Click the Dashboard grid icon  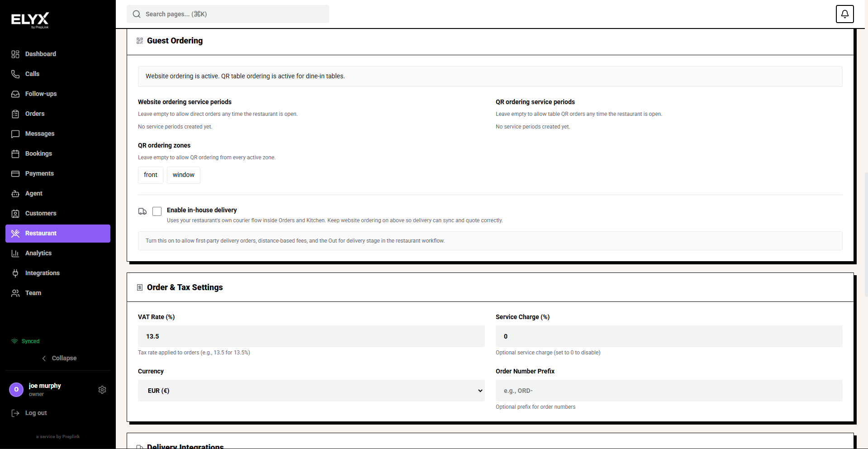pyautogui.click(x=15, y=54)
